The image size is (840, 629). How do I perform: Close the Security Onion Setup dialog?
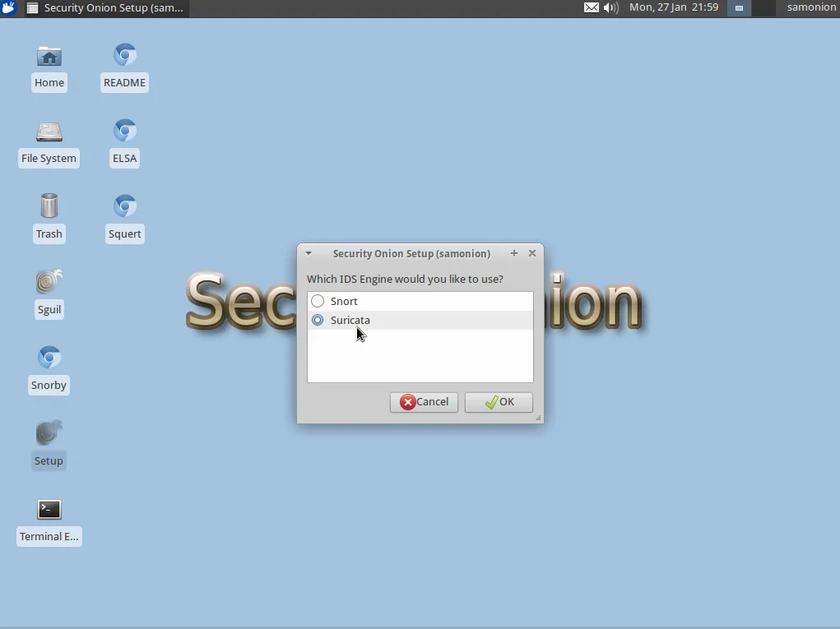[532, 253]
